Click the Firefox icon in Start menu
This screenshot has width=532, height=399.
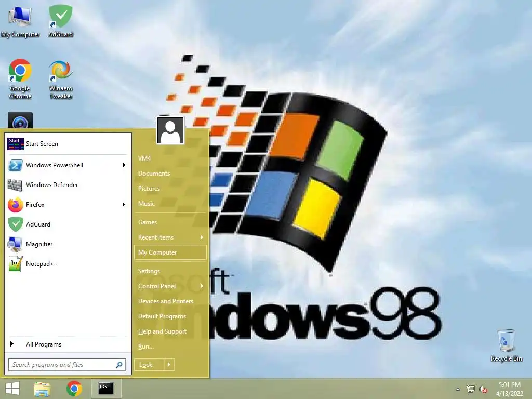point(15,205)
